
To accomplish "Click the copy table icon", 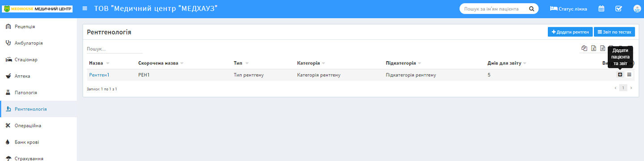I will coord(584,48).
